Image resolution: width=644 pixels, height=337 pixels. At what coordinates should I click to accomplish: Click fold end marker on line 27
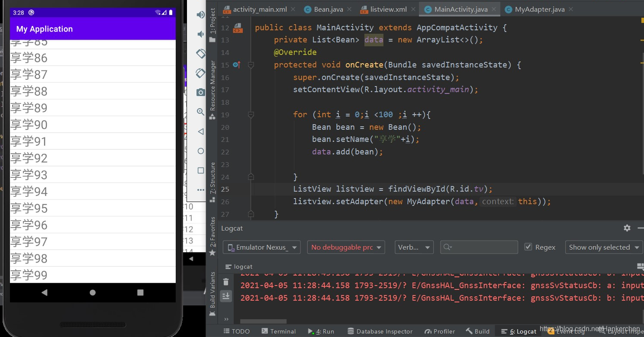pos(251,214)
